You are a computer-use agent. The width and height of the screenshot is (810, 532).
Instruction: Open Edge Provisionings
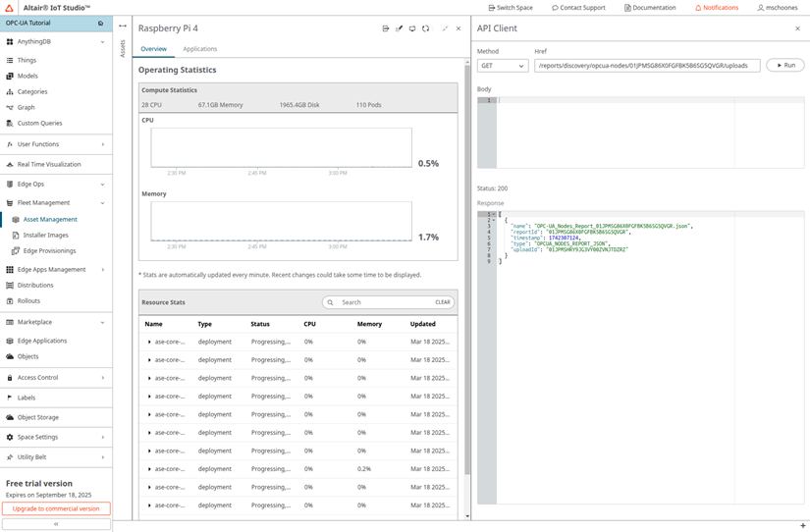pyautogui.click(x=50, y=251)
